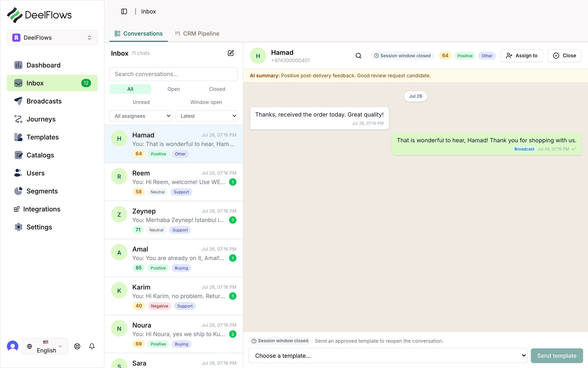Viewport: 588px width, 368px height.
Task: Close the Hamad conversation
Action: pyautogui.click(x=565, y=56)
